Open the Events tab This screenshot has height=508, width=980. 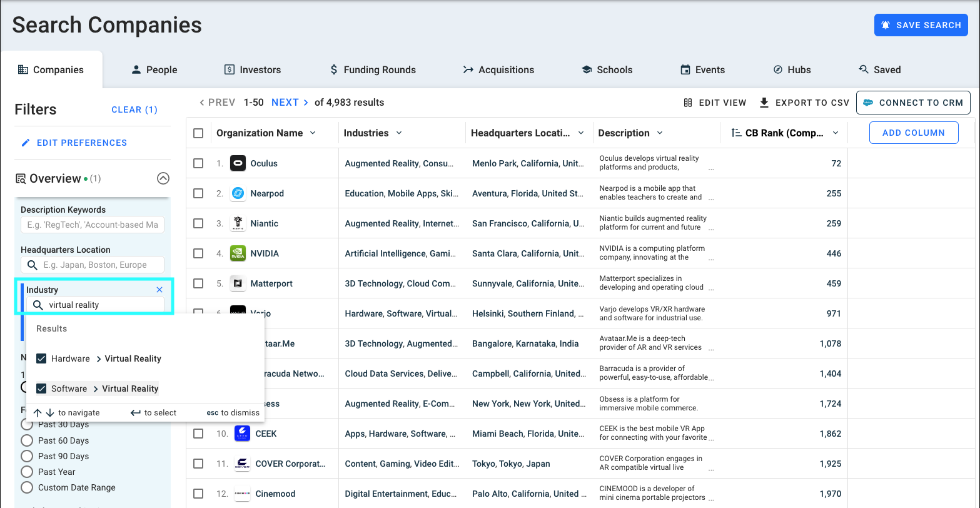pyautogui.click(x=703, y=69)
